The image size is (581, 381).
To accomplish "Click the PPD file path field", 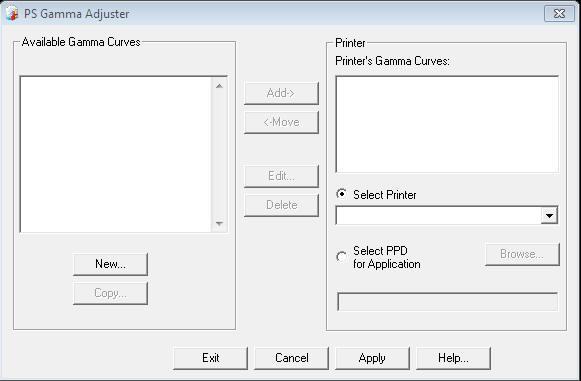I will pos(447,302).
